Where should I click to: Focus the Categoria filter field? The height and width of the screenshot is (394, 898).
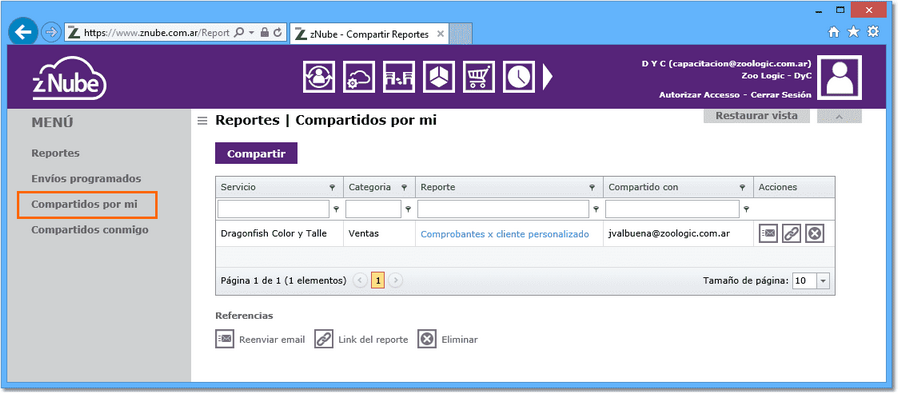click(373, 209)
